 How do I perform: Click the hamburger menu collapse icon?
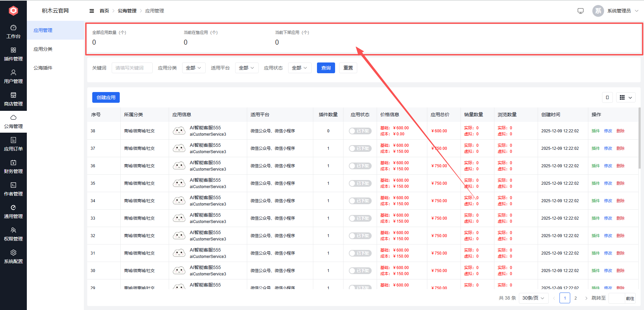click(x=92, y=11)
